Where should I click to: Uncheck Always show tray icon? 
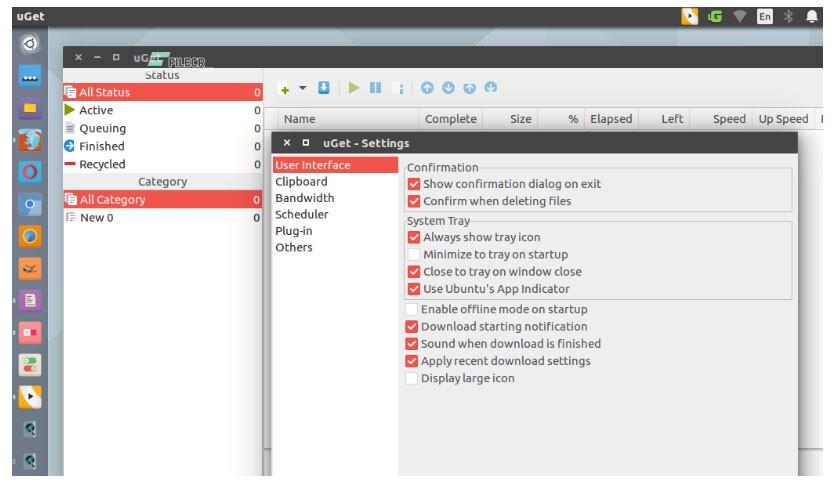pos(414,237)
